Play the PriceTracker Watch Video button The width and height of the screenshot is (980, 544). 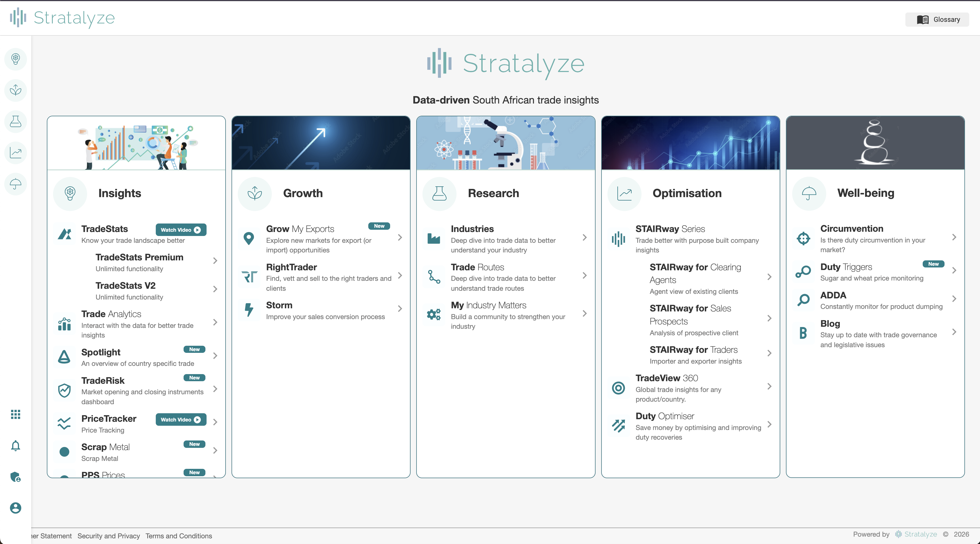point(180,419)
